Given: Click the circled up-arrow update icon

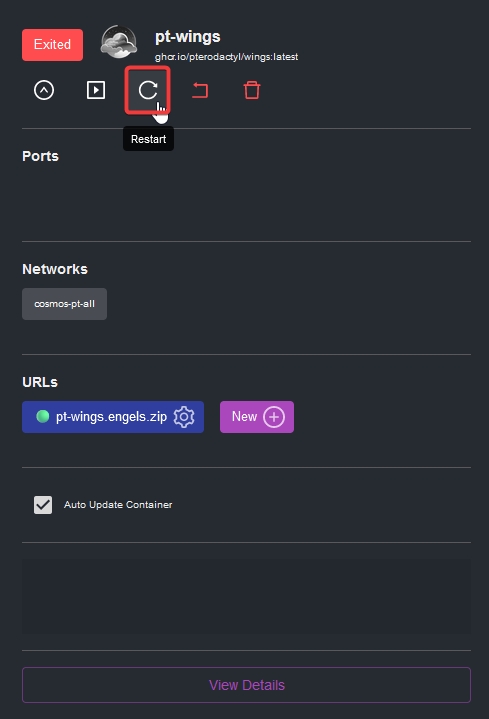Looking at the screenshot, I should pos(44,90).
